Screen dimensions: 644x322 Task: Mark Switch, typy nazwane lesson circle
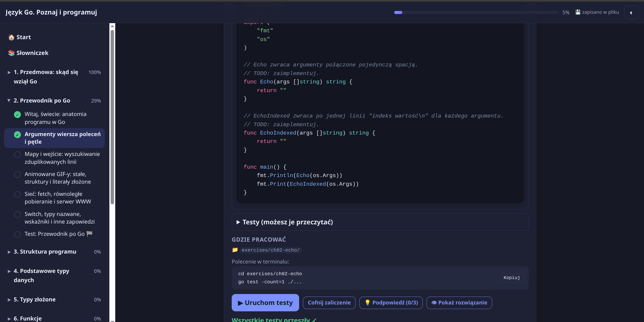17,214
